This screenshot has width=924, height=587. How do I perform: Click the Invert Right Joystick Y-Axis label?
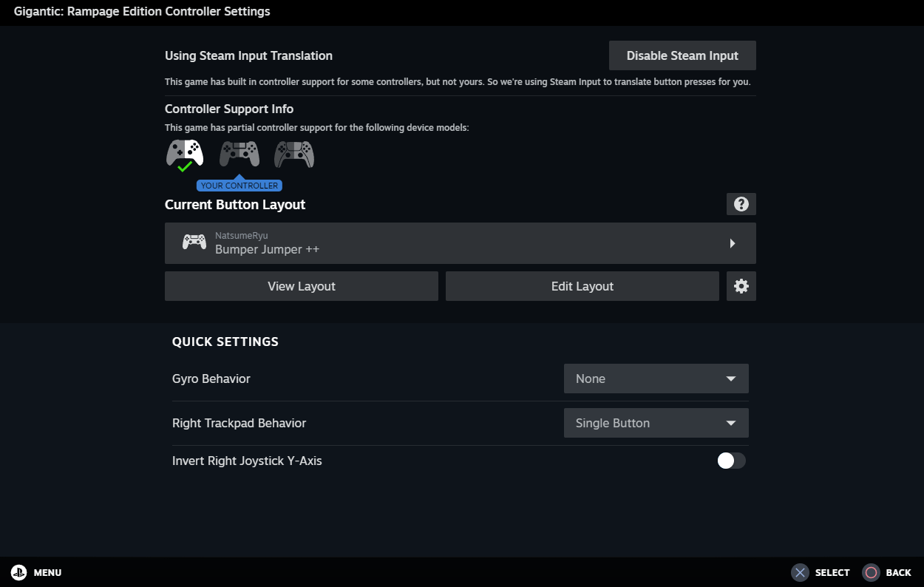[x=247, y=461]
